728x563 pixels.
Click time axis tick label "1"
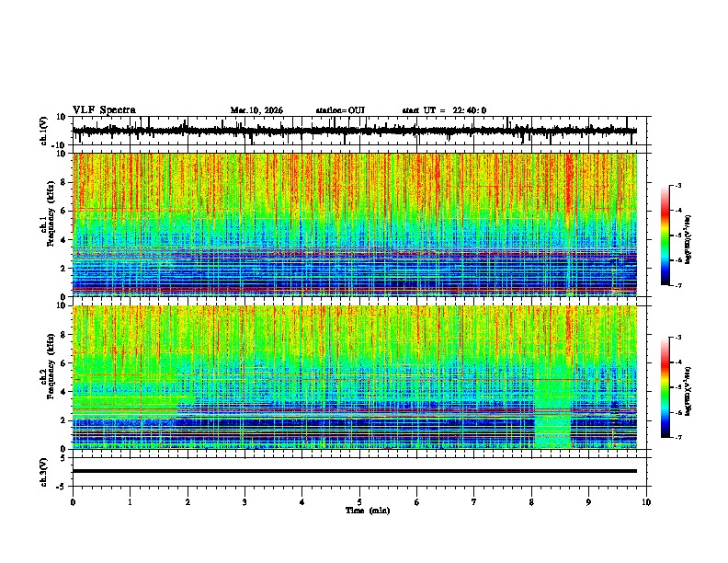[130, 502]
